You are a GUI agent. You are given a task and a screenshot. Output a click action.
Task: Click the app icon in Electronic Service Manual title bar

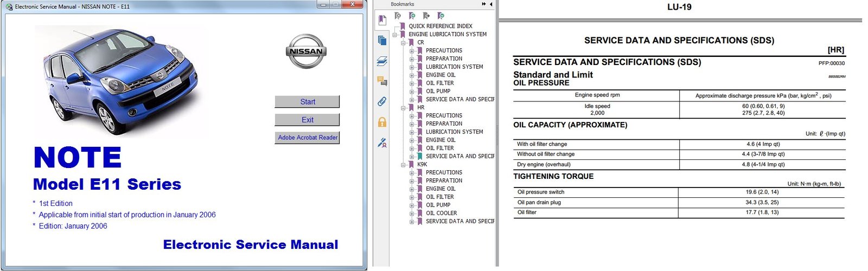(x=9, y=7)
